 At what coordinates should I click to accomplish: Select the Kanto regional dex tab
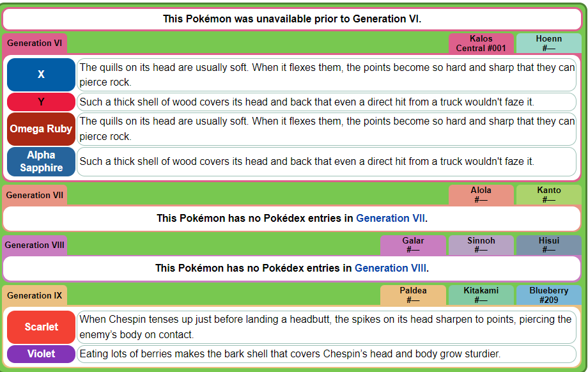[x=549, y=195]
